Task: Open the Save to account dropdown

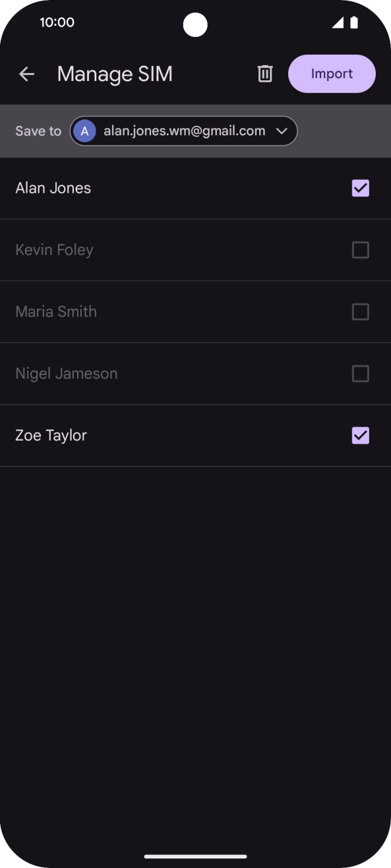Action: (183, 131)
